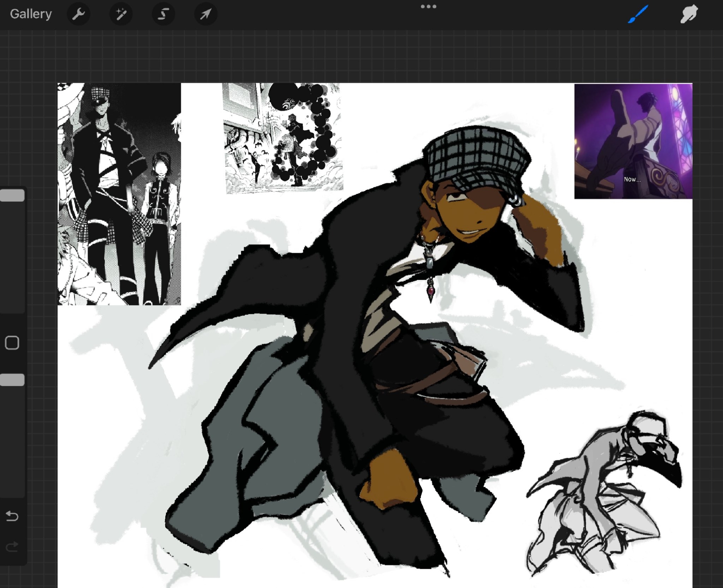Activate the Transform arrow tool
Viewport: 723px width, 588px height.
point(206,14)
